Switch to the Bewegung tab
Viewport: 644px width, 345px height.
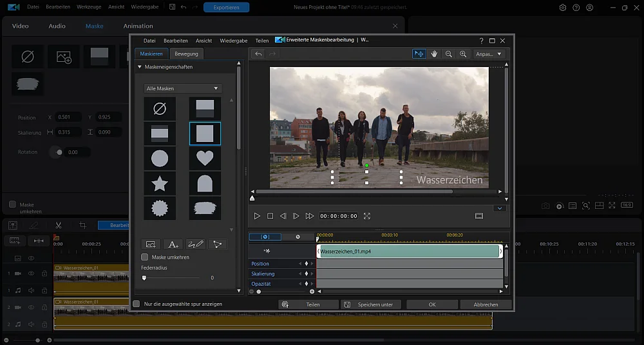point(187,54)
